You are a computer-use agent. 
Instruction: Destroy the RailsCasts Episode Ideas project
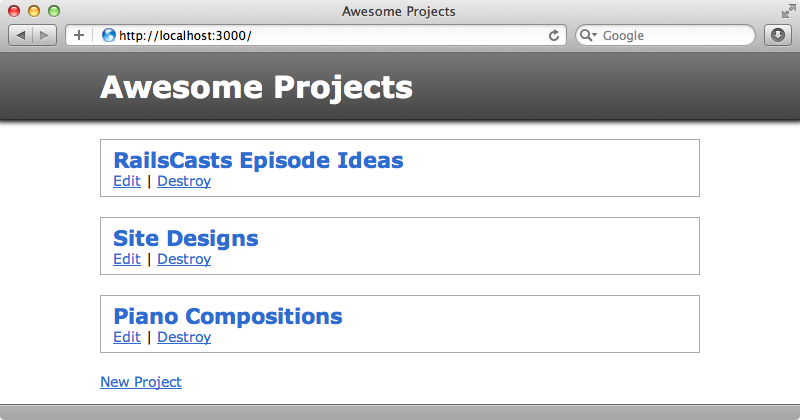pos(184,181)
